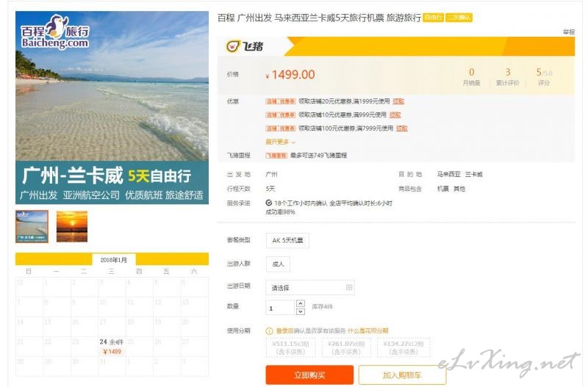Select the AK 5天机票 package option
This screenshot has height=387, width=588.
287,241
